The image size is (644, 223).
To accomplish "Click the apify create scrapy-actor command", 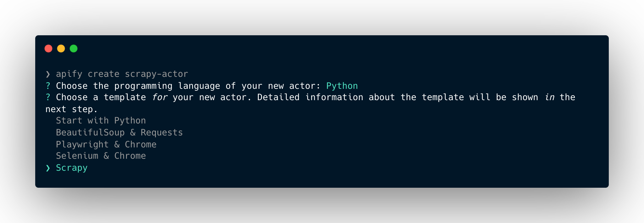I will tap(122, 74).
